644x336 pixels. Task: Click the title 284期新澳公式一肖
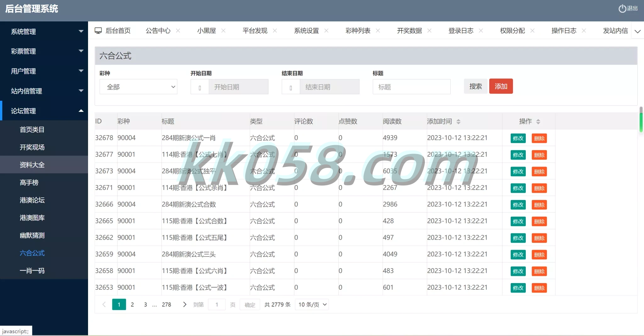[189, 138]
